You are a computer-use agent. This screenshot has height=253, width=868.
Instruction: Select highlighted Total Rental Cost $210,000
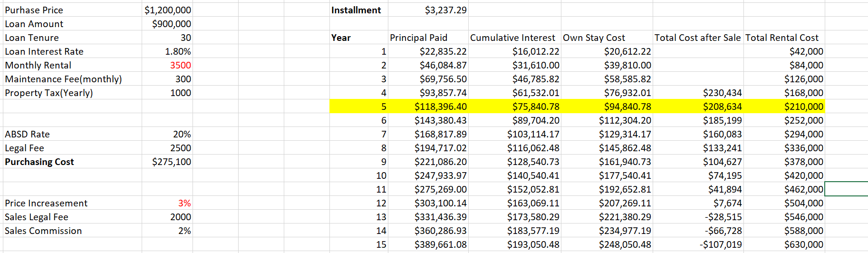[x=803, y=107]
